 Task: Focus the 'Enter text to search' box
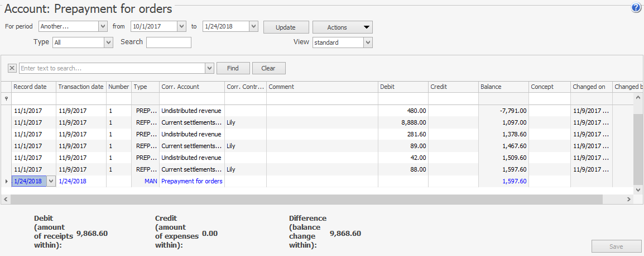point(112,68)
